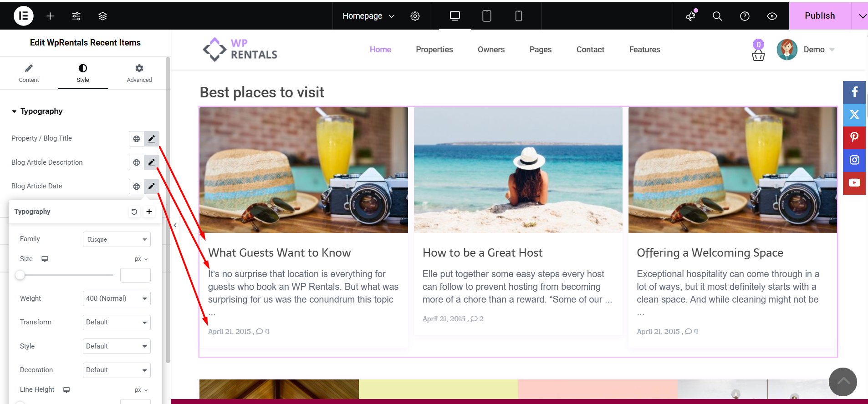Click the Publish button

click(819, 16)
